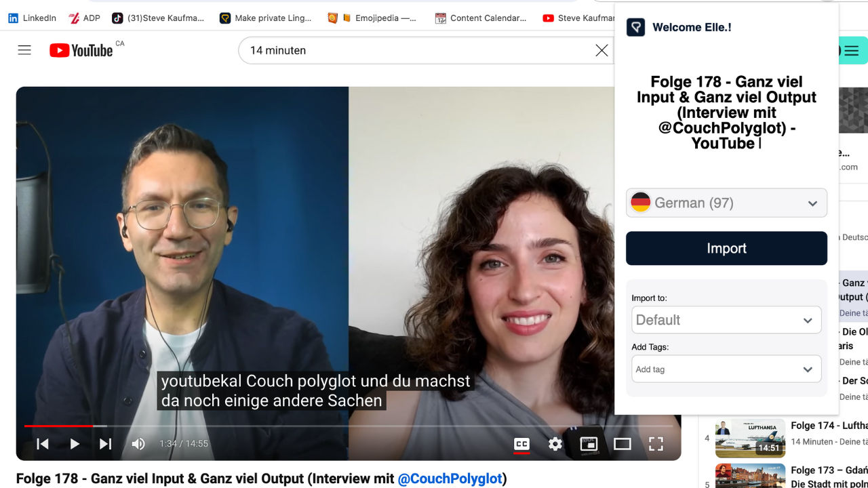Open the LinkedIn bookmark
The height and width of the screenshot is (488, 868).
click(x=32, y=18)
